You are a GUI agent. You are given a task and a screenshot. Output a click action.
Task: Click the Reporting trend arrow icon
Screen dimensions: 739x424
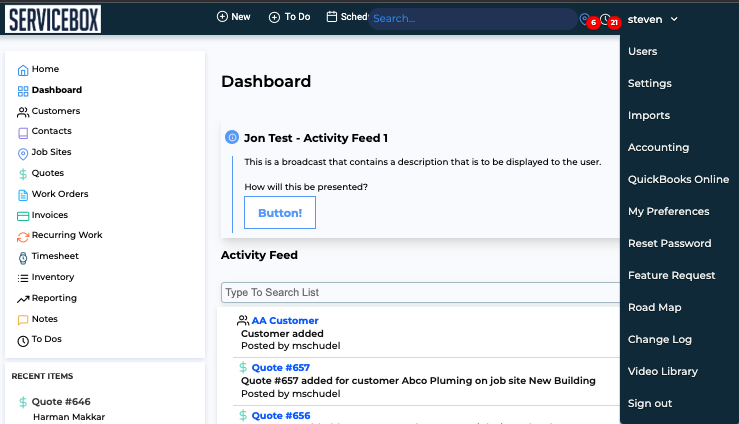pos(23,299)
